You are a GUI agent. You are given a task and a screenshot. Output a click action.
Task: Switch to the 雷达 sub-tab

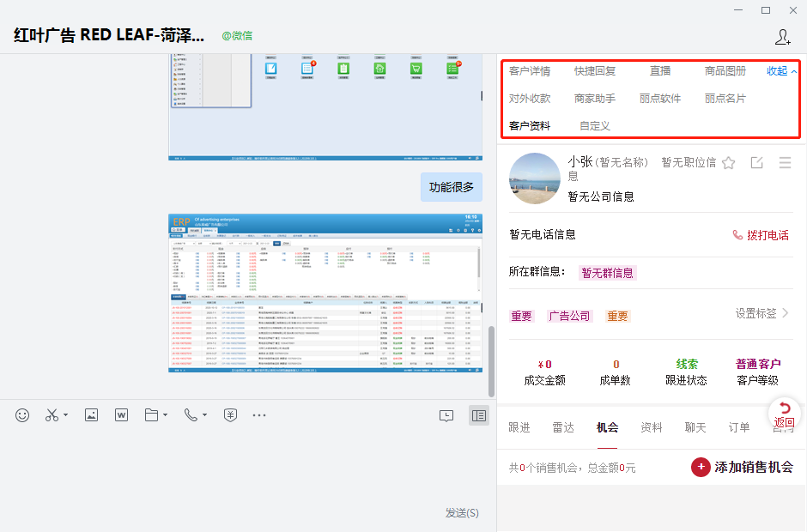[x=563, y=427]
